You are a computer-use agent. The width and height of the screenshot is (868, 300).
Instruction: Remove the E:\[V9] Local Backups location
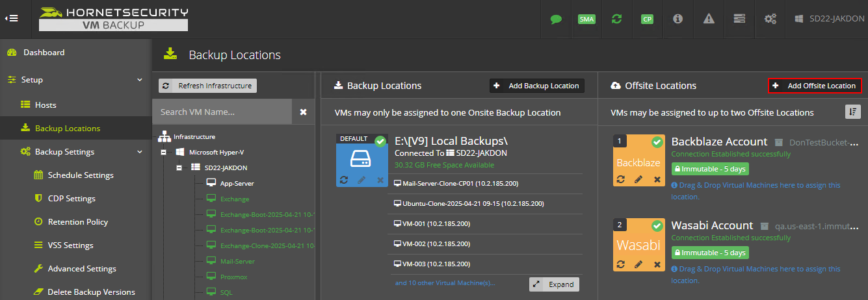click(380, 179)
